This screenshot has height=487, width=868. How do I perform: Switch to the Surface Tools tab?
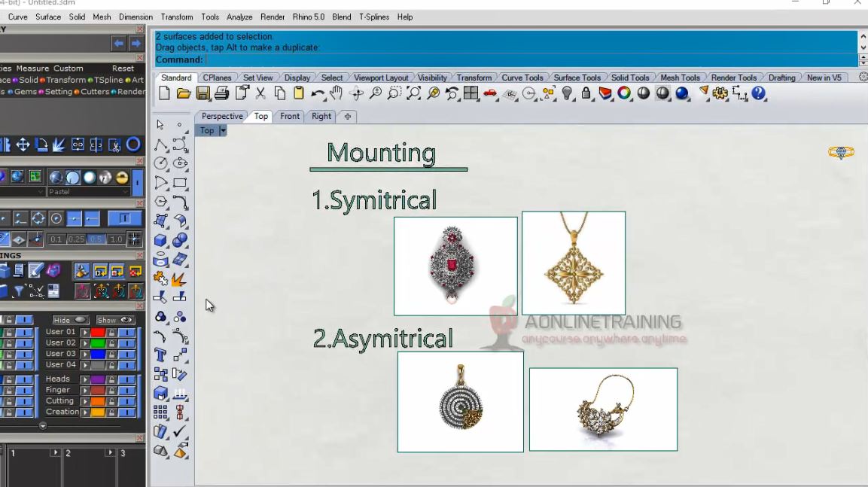[x=577, y=77]
